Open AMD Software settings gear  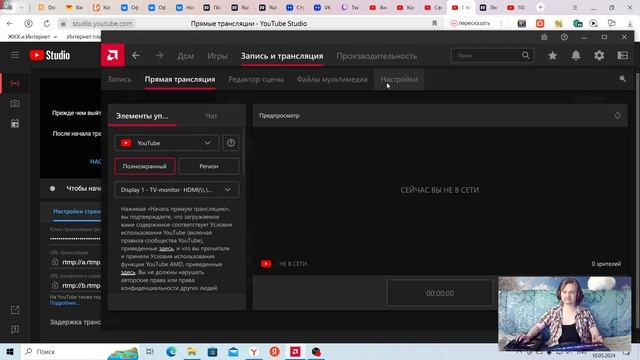(599, 56)
